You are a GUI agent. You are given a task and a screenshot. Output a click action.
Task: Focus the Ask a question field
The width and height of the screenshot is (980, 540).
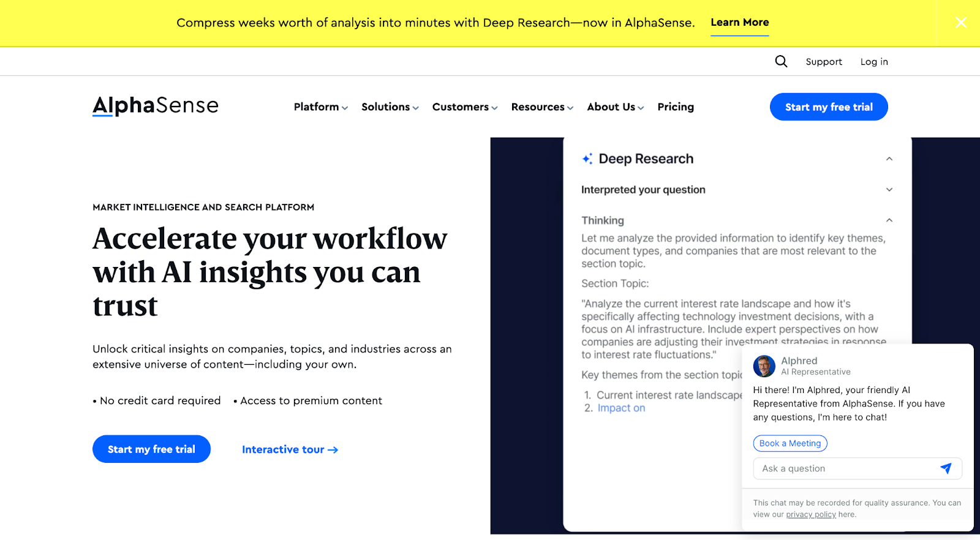click(858, 468)
